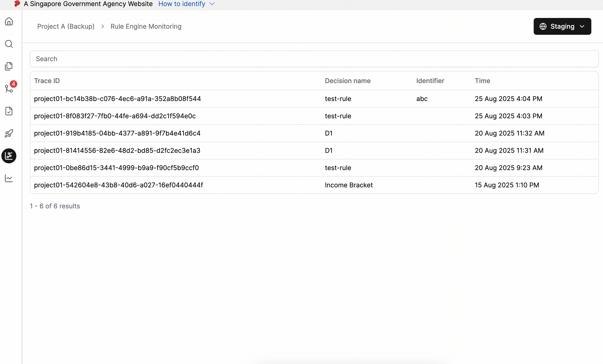Click the Time column header

(x=482, y=81)
